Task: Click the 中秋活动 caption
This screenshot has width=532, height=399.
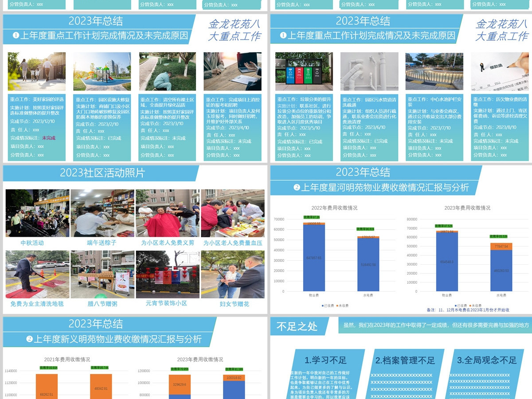Action: (x=32, y=243)
